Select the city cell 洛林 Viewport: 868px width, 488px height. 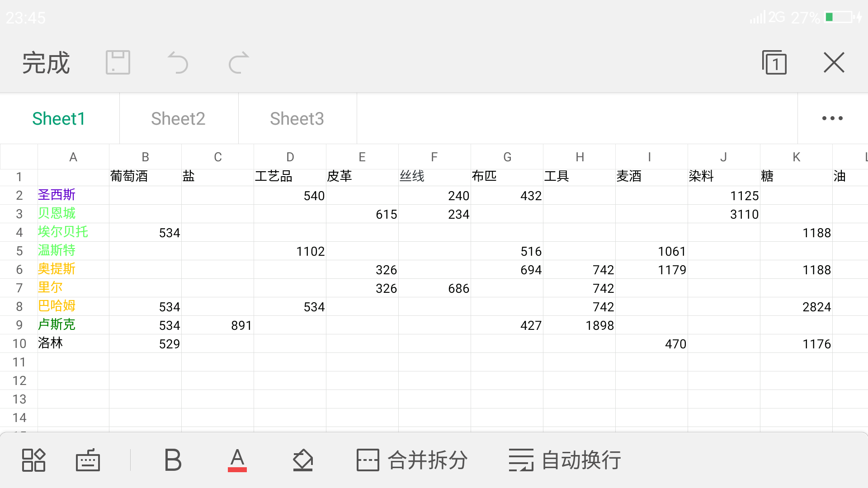pyautogui.click(x=73, y=343)
